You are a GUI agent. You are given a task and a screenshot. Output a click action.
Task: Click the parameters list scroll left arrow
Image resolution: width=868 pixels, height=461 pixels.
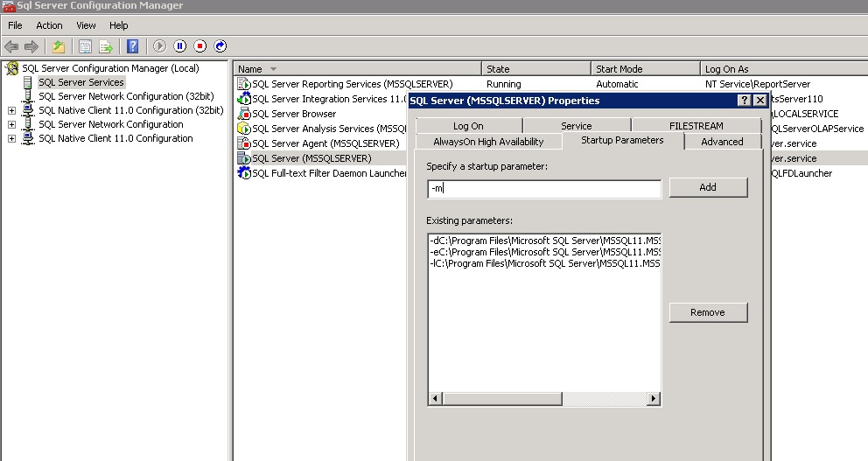pyautogui.click(x=435, y=399)
